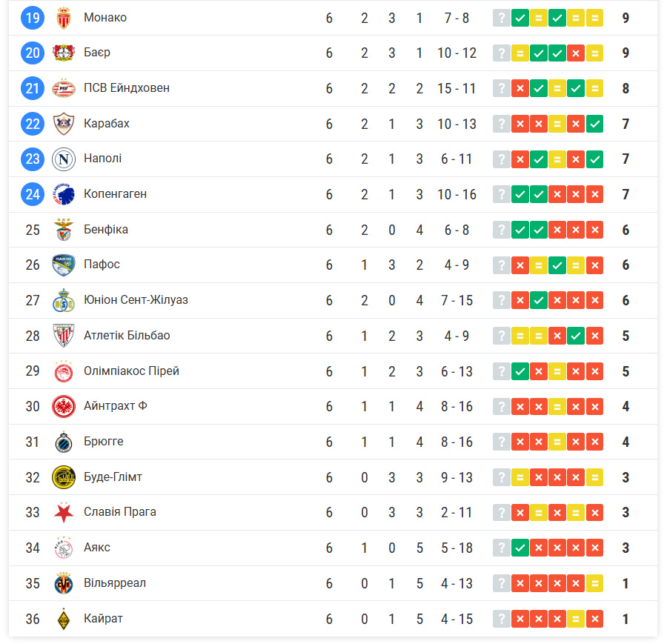Click the Bayer Leverkusen club logo
The height and width of the screenshot is (644, 667).
coord(64,53)
